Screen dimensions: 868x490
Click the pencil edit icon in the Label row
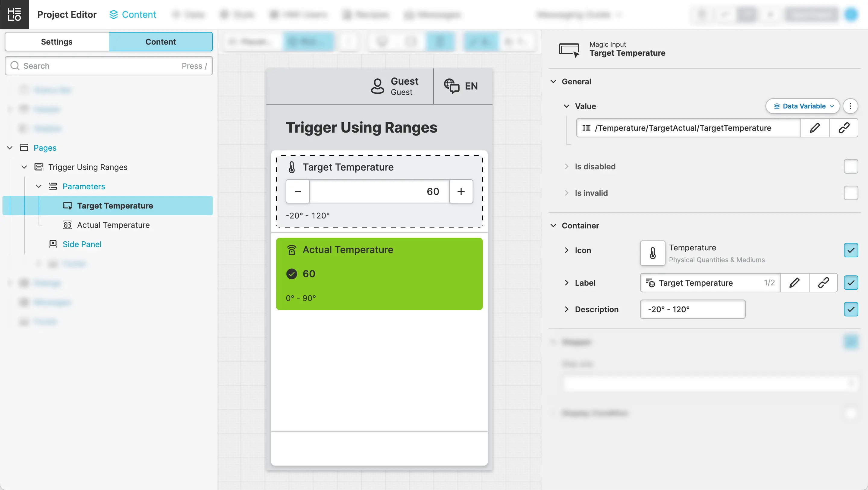tap(794, 282)
